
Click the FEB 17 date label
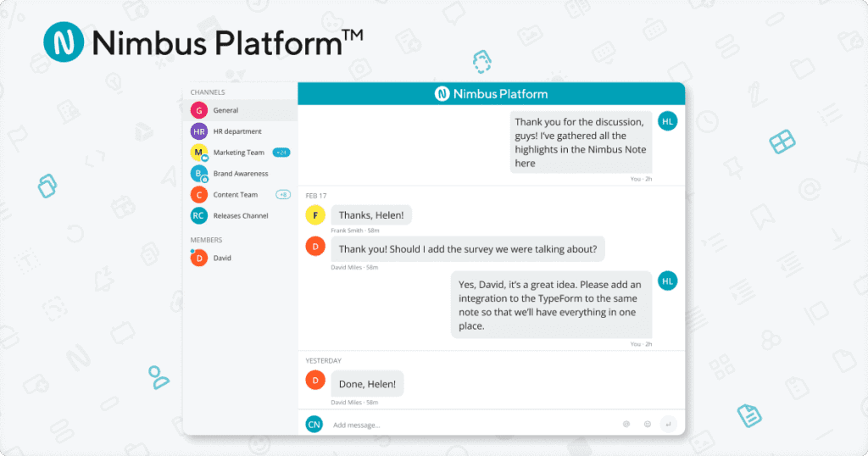point(316,196)
